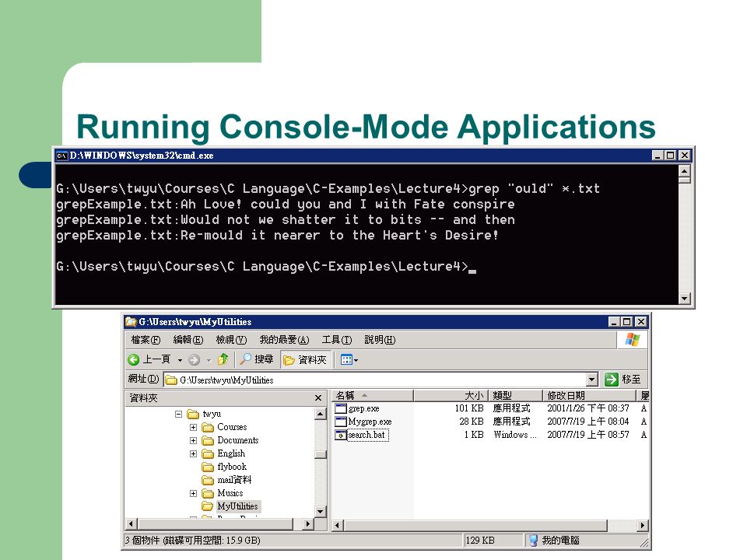Sort by Date Modified (修改日期) column header

coord(589,396)
